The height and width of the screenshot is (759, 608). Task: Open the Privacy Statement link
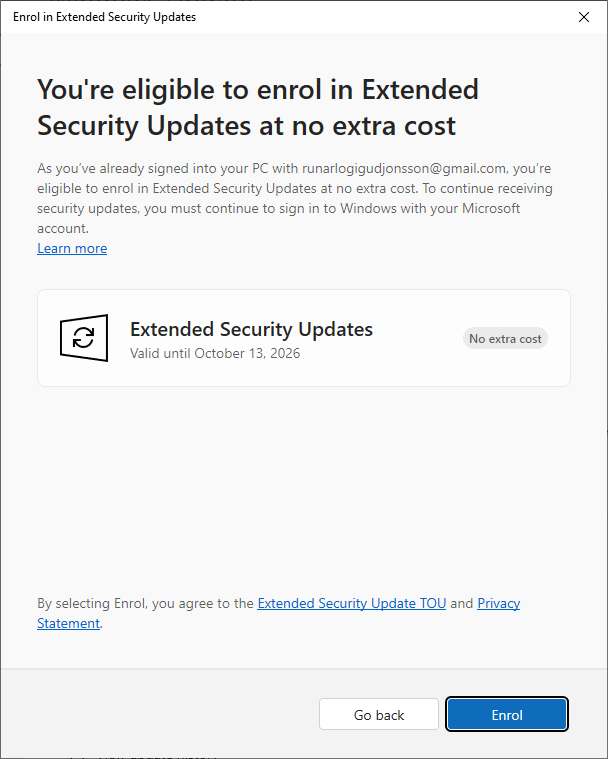498,603
